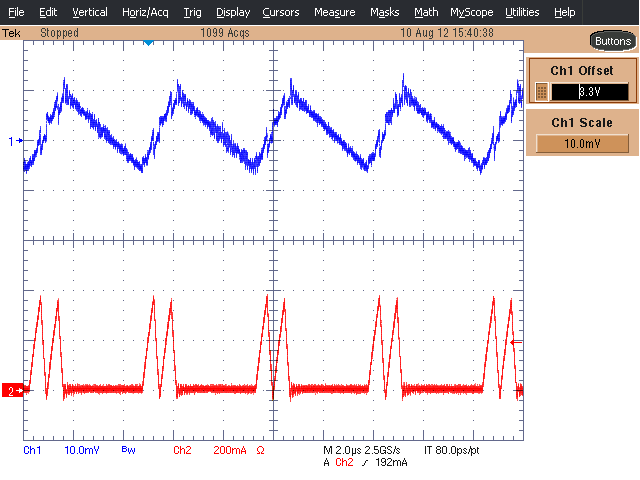This screenshot has width=640, height=480.
Task: Click the Ch1 Scale 10.0mV field
Action: point(582,144)
